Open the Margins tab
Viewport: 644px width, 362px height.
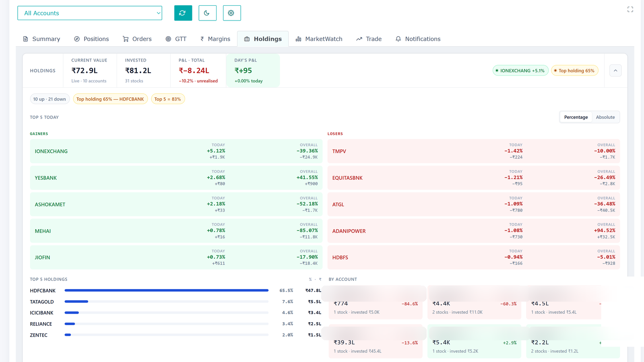coord(215,39)
